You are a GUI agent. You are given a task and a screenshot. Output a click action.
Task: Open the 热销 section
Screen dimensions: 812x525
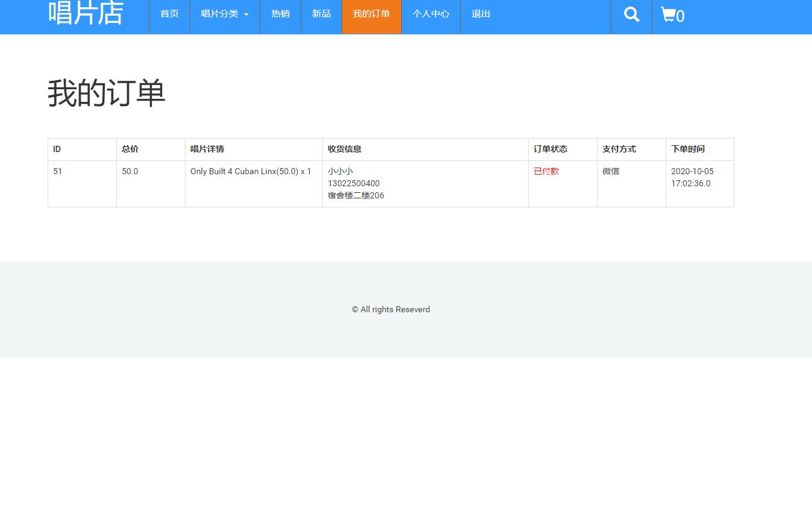[280, 13]
